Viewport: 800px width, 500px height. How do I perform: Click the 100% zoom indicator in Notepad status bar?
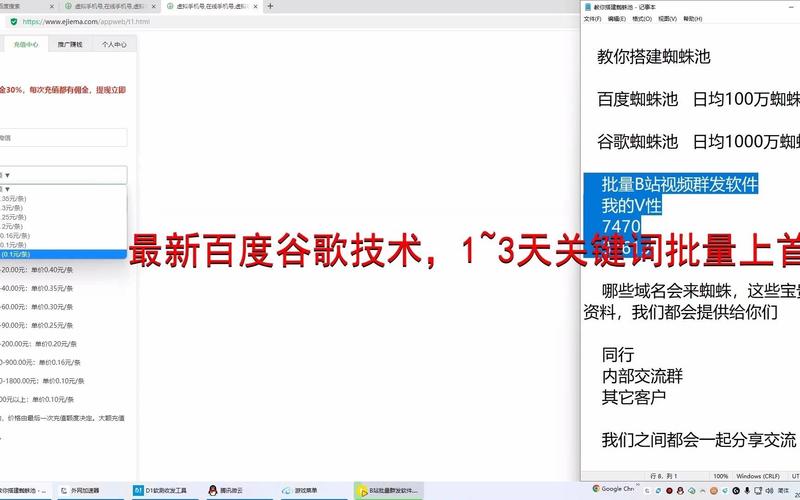720,476
